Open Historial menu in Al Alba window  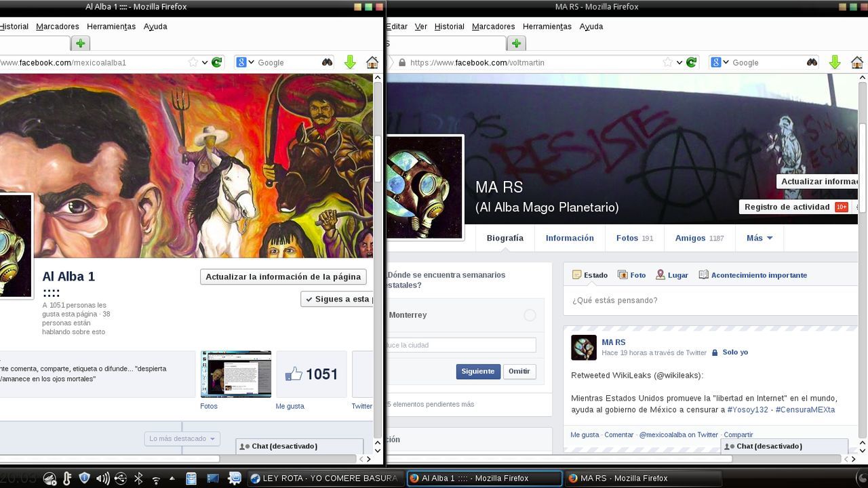click(x=14, y=26)
